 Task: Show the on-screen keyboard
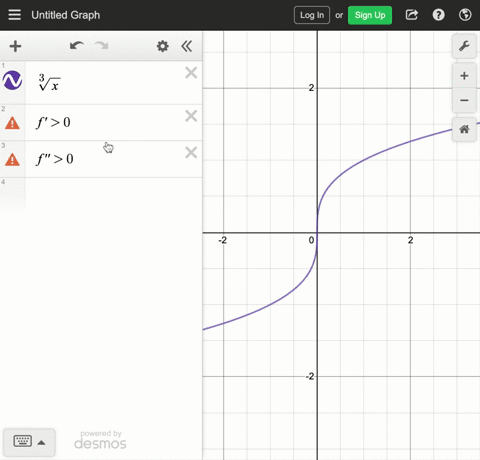[23, 441]
